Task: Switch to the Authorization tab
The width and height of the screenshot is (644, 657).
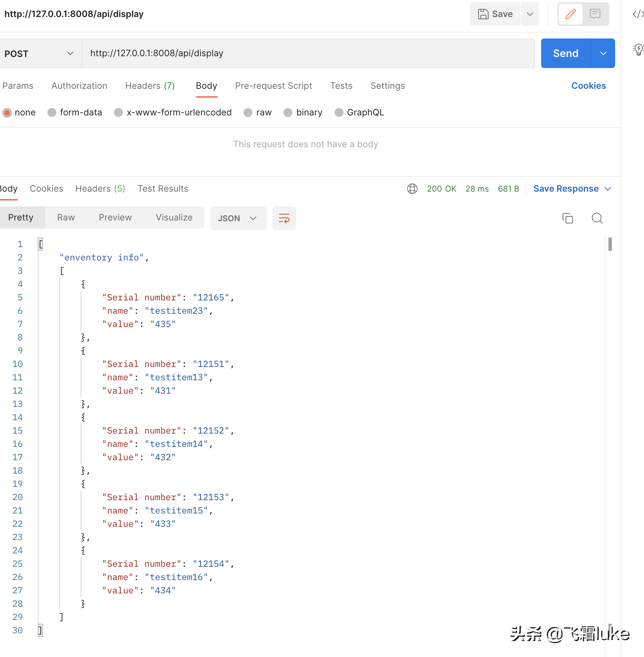Action: pyautogui.click(x=79, y=86)
